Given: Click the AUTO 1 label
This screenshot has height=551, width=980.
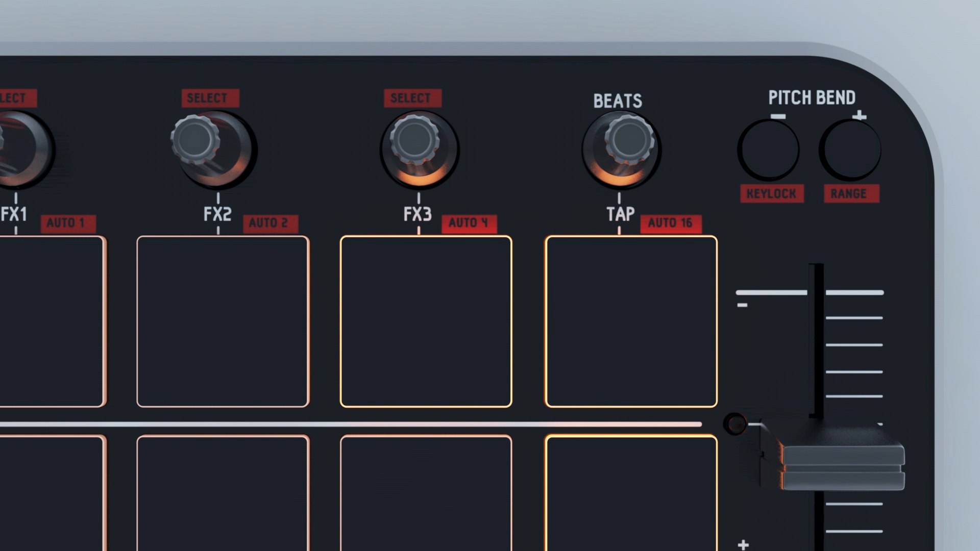Looking at the screenshot, I should pyautogui.click(x=68, y=223).
